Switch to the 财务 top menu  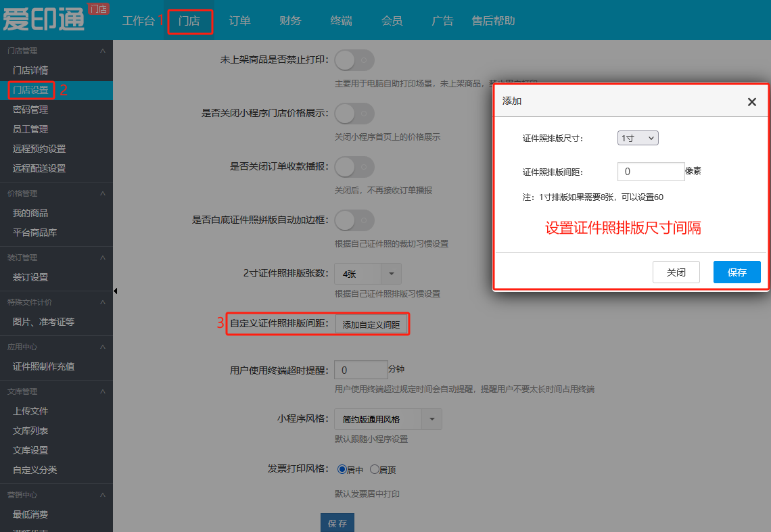click(290, 21)
